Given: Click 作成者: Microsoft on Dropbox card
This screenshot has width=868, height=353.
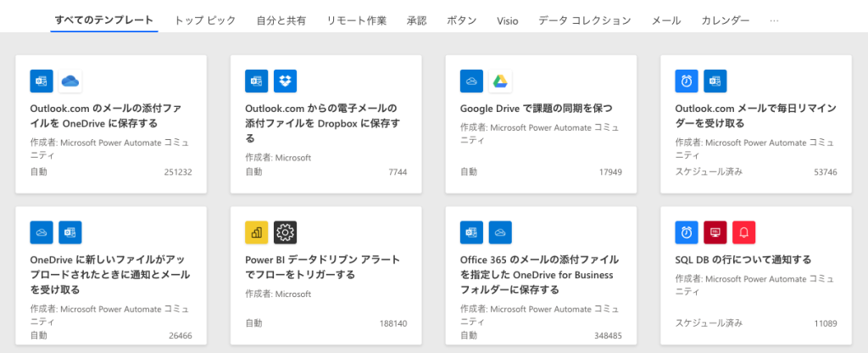Looking at the screenshot, I should pos(278,157).
